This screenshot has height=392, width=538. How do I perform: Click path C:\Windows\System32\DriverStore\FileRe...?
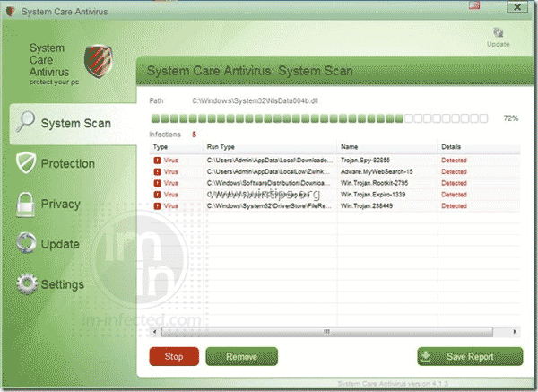(x=269, y=206)
